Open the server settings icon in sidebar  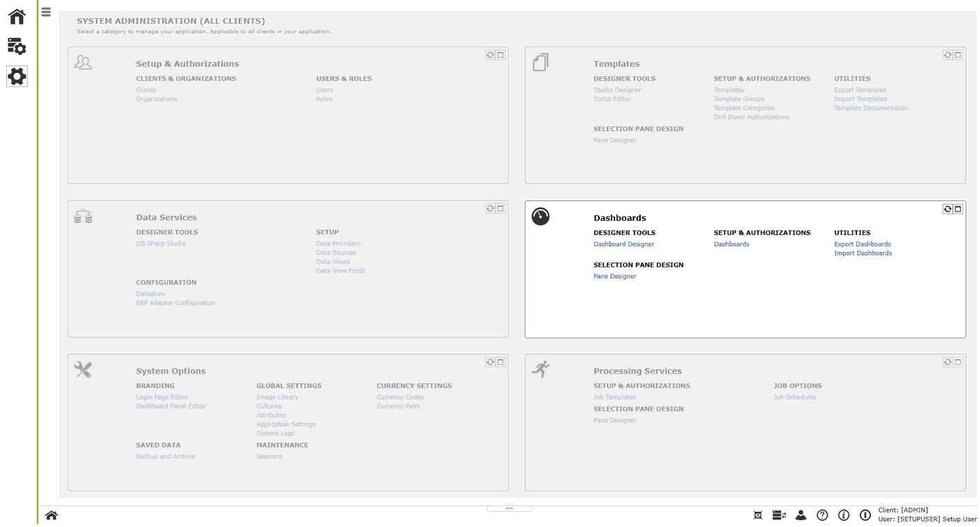(x=17, y=46)
